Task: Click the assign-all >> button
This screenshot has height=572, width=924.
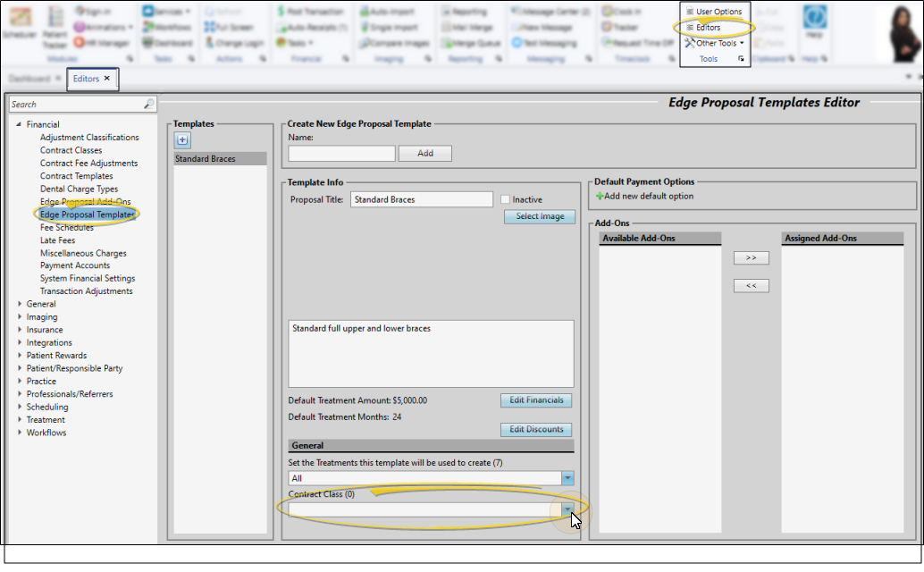Action: click(x=751, y=258)
